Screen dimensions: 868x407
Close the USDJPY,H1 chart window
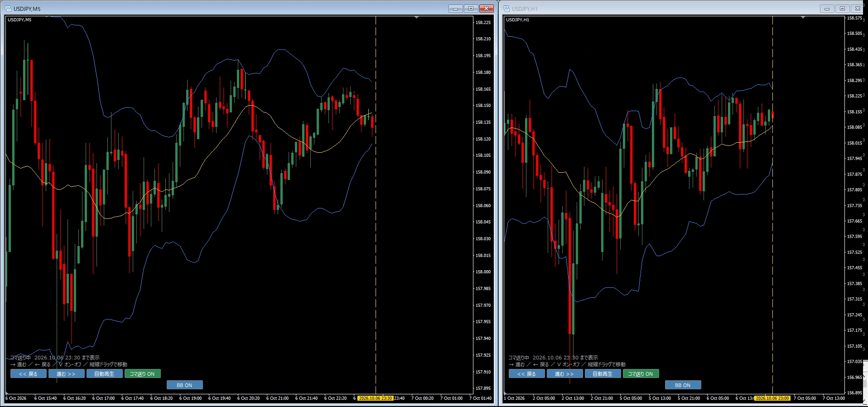858,9
